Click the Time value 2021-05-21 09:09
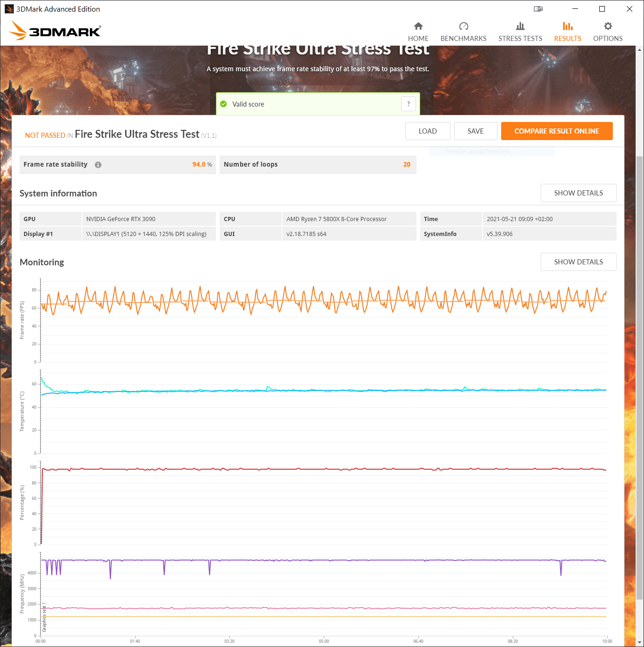Screen dimensions: 644x647 520,219
